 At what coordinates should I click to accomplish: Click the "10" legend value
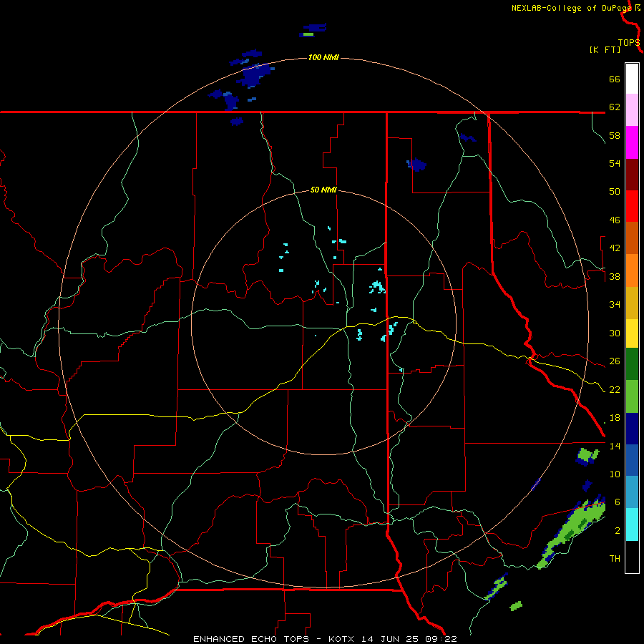tap(615, 474)
